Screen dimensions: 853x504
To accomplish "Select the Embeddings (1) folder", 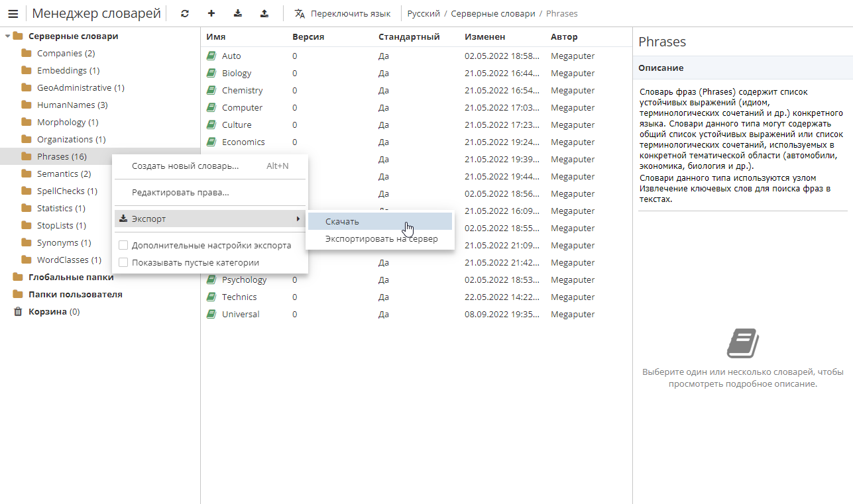I will 68,70.
